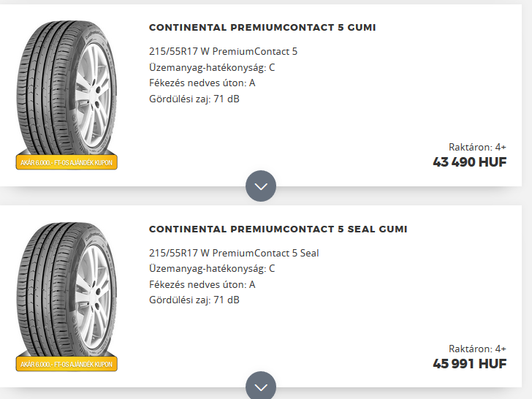This screenshot has width=532, height=399.
Task: Click the Seal tire's Raktáron 4+ stock label
Action: pos(477,349)
